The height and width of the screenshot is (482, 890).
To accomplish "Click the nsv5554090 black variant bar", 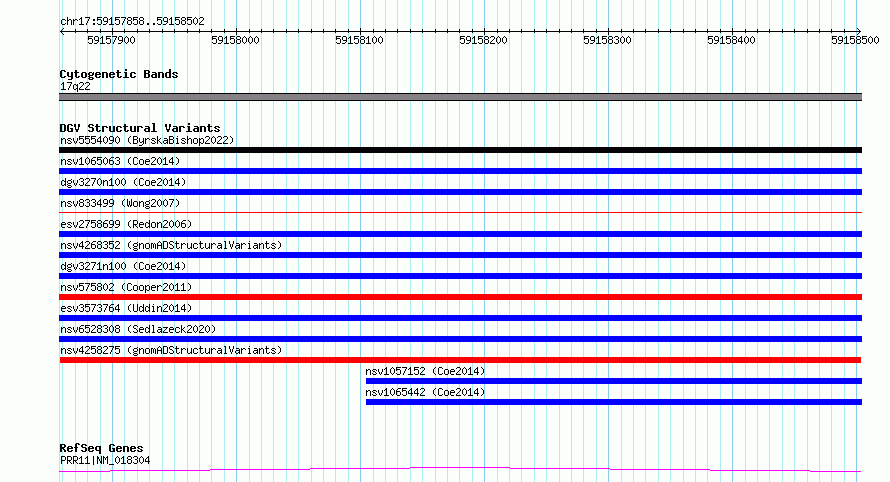I will tap(460, 150).
